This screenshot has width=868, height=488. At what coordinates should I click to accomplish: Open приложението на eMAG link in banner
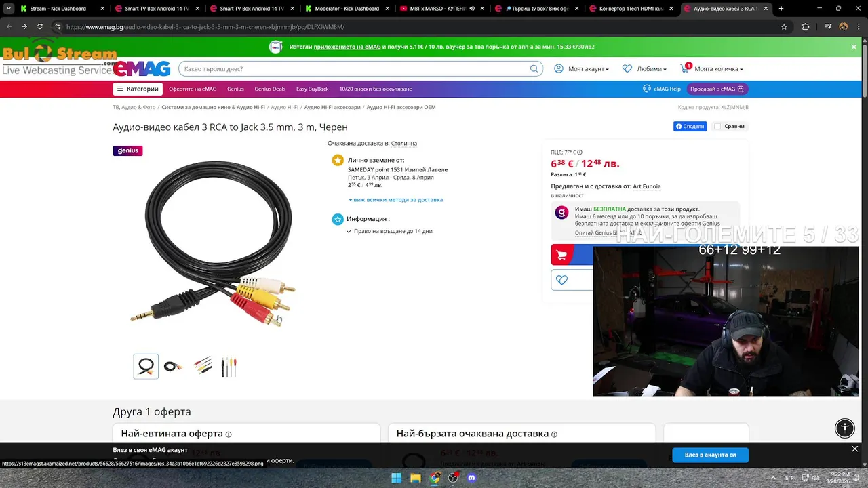click(x=347, y=47)
